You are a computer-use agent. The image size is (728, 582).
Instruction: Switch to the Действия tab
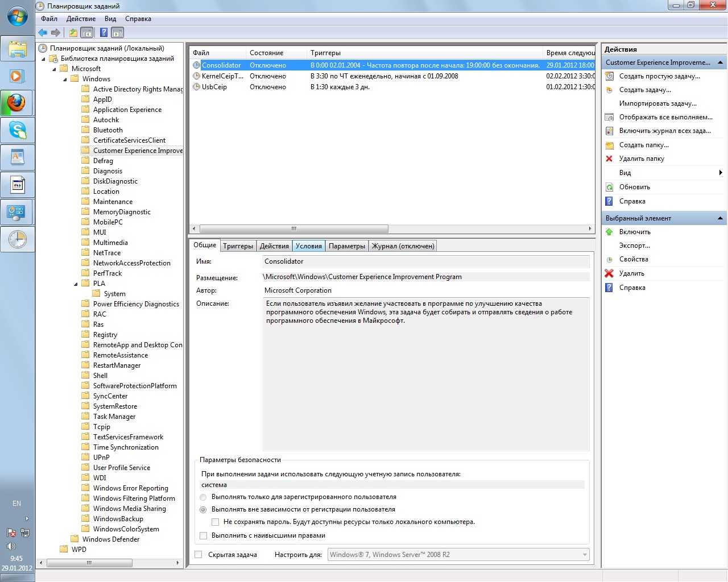(x=274, y=246)
